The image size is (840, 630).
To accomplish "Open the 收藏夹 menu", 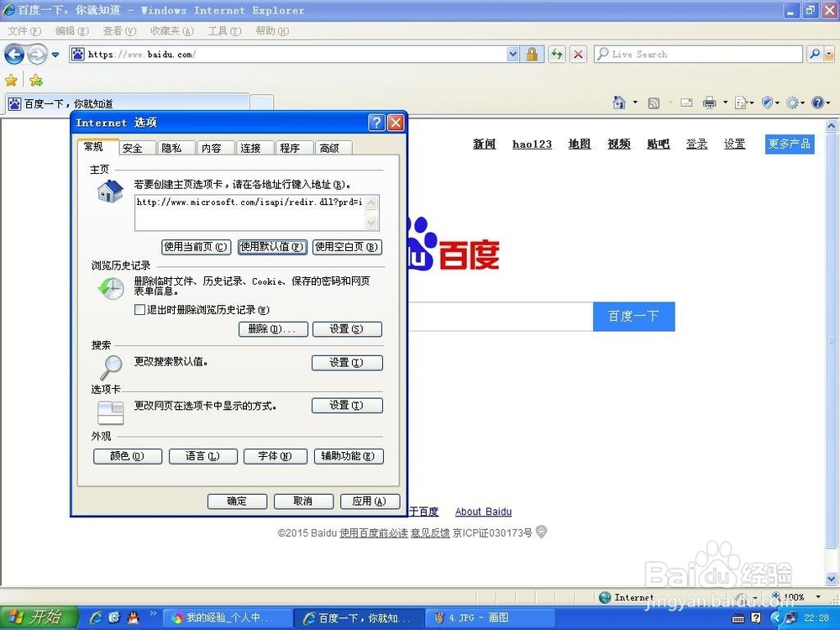I will pyautogui.click(x=172, y=31).
